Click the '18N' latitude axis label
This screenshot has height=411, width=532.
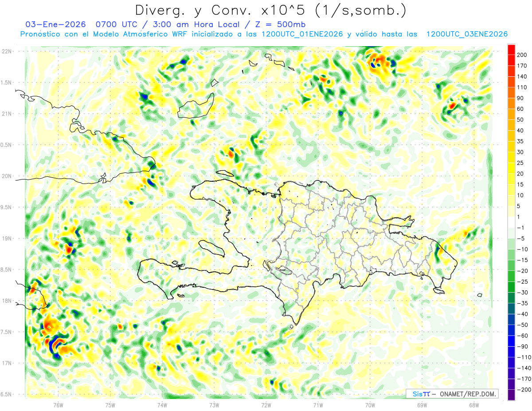[7, 301]
